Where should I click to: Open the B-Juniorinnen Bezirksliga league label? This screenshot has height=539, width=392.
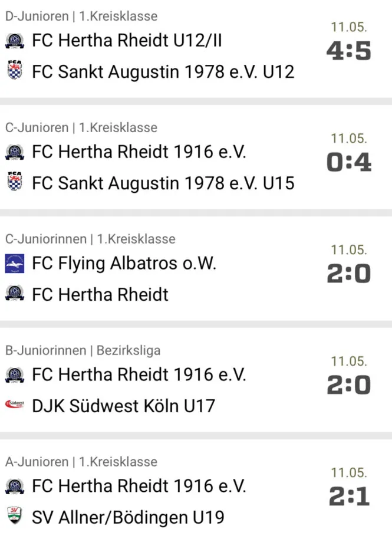click(x=83, y=351)
